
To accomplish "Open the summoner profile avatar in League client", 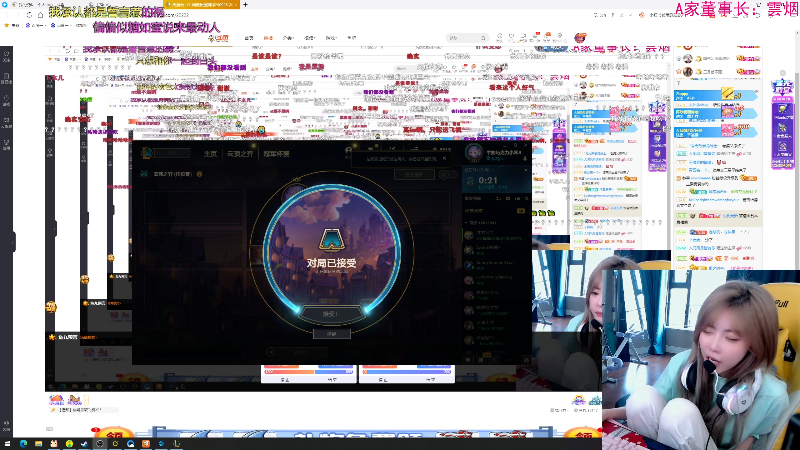I will pos(473,152).
